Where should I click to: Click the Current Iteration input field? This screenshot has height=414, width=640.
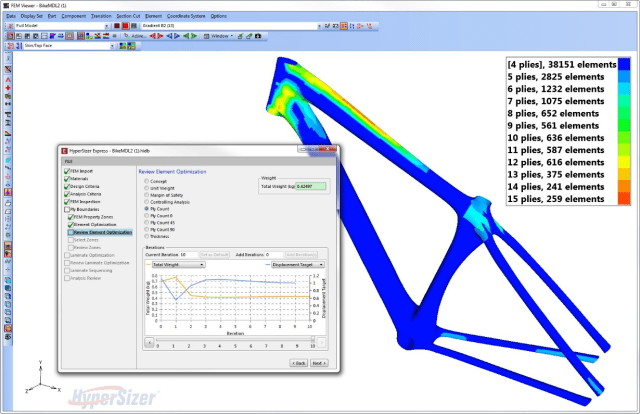pos(189,254)
